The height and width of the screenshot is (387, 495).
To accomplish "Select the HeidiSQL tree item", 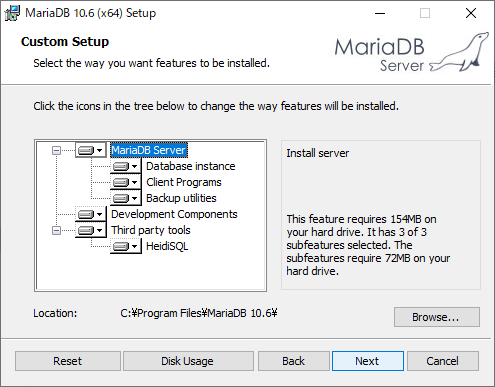I will 167,246.
